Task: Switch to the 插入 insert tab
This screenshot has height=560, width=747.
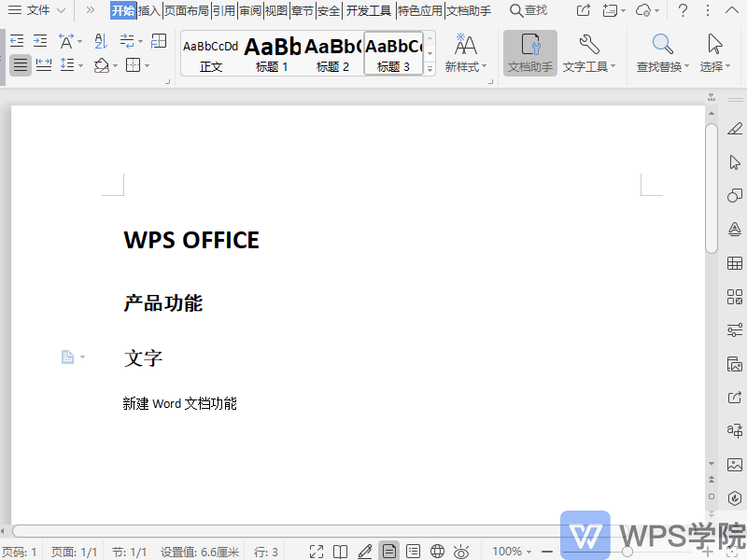Action: 149,10
